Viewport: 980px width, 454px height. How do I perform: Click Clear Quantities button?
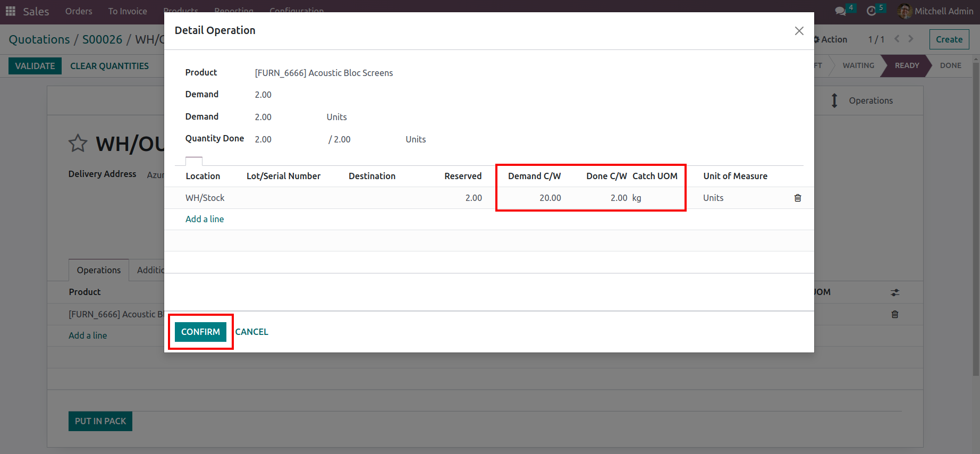(109, 66)
